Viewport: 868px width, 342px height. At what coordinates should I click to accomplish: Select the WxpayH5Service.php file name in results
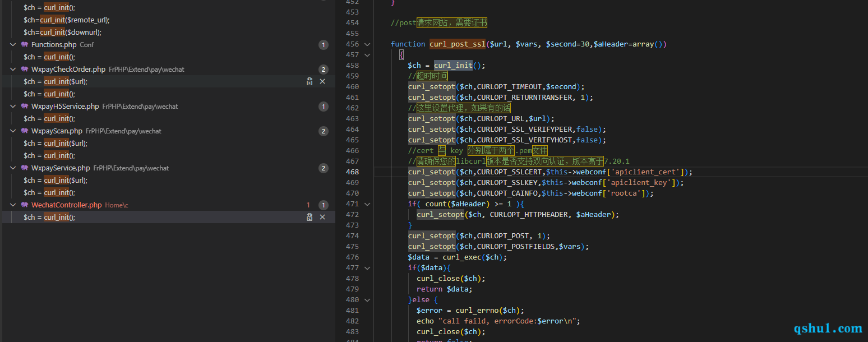coord(65,106)
